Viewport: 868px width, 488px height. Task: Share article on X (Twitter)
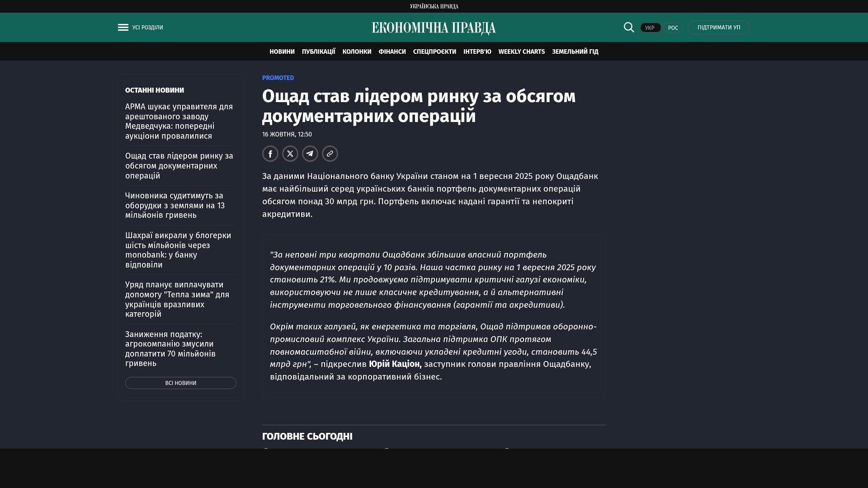coord(290,154)
